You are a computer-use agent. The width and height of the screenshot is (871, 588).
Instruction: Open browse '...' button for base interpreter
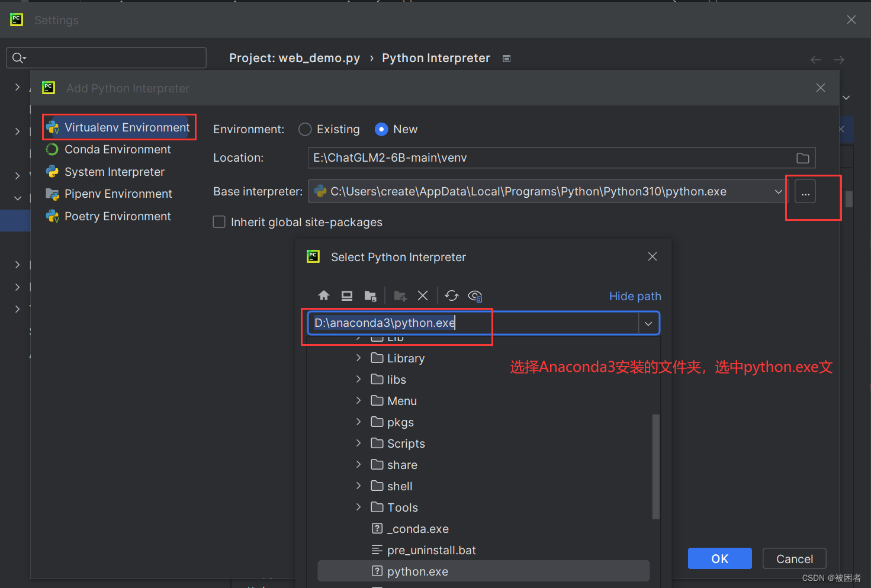tap(805, 192)
